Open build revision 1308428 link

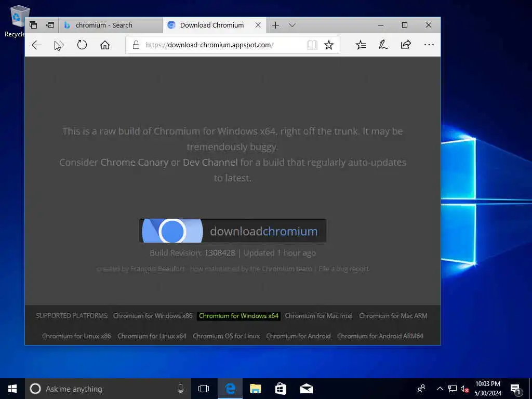(220, 253)
